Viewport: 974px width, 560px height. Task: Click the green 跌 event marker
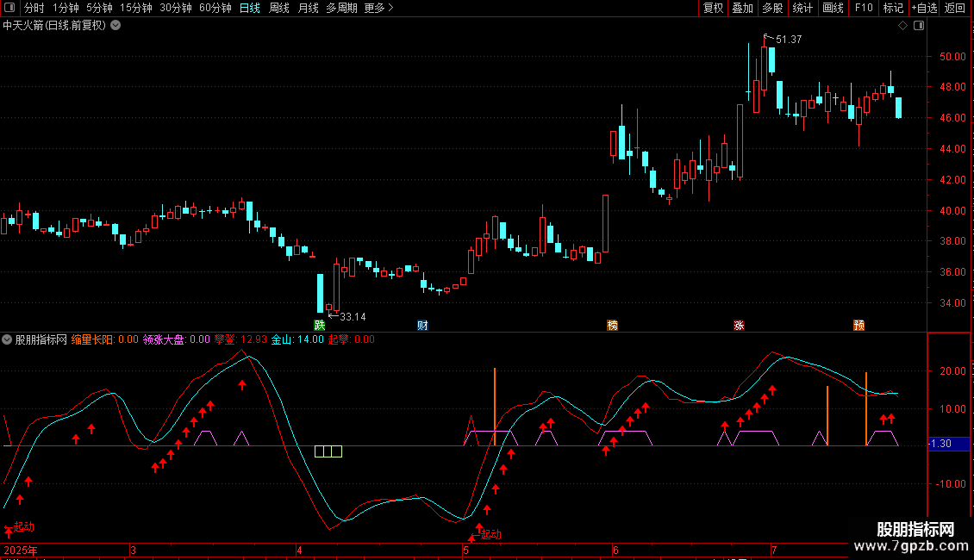[x=320, y=326]
